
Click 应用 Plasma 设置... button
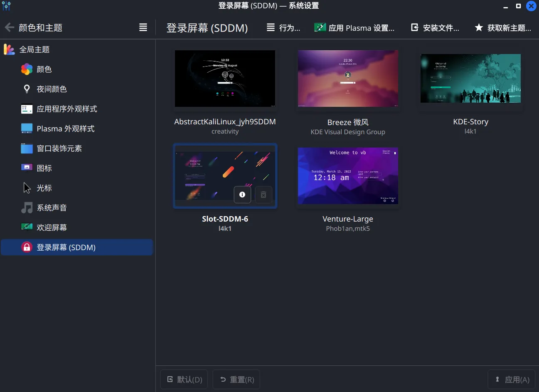(354, 28)
